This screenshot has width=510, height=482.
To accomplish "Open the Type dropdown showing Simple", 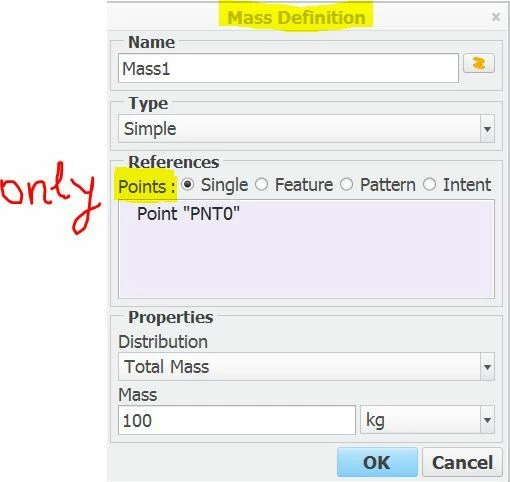I will coord(306,129).
